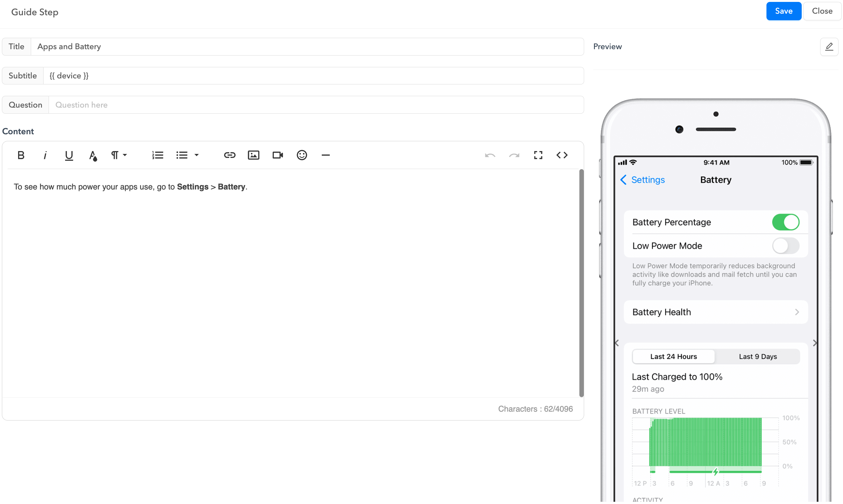Turn off Battery Percentage toggle

click(x=786, y=222)
